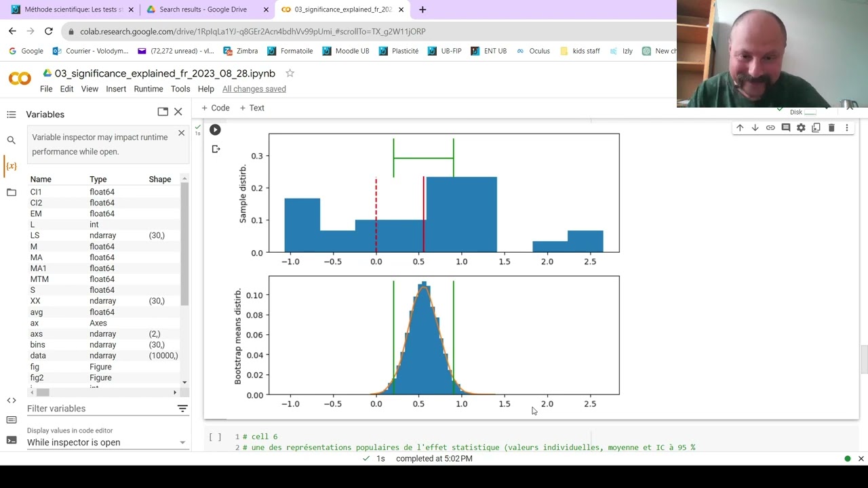
Task: Open the Tools menu
Action: (x=180, y=89)
